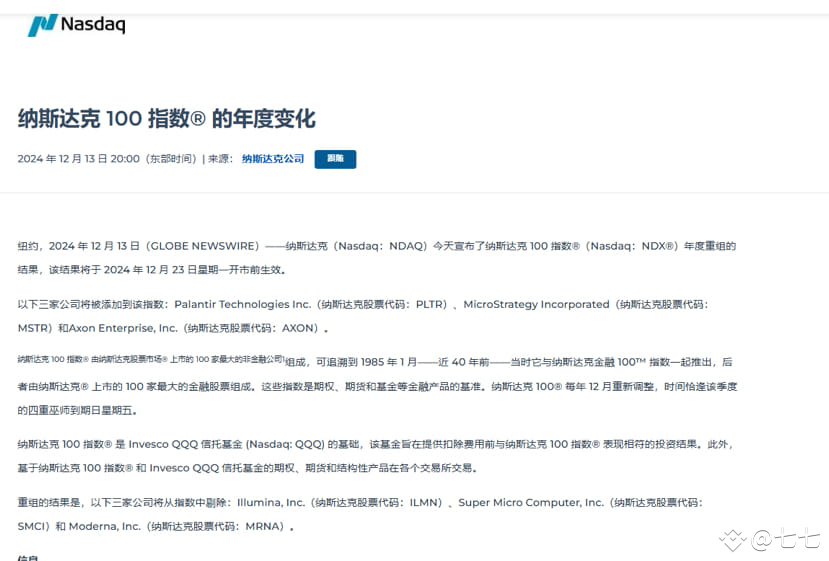Screen dimensions: 829x561
Task: Click the text Palantir Technologies Inc.
Action: [x=243, y=305]
